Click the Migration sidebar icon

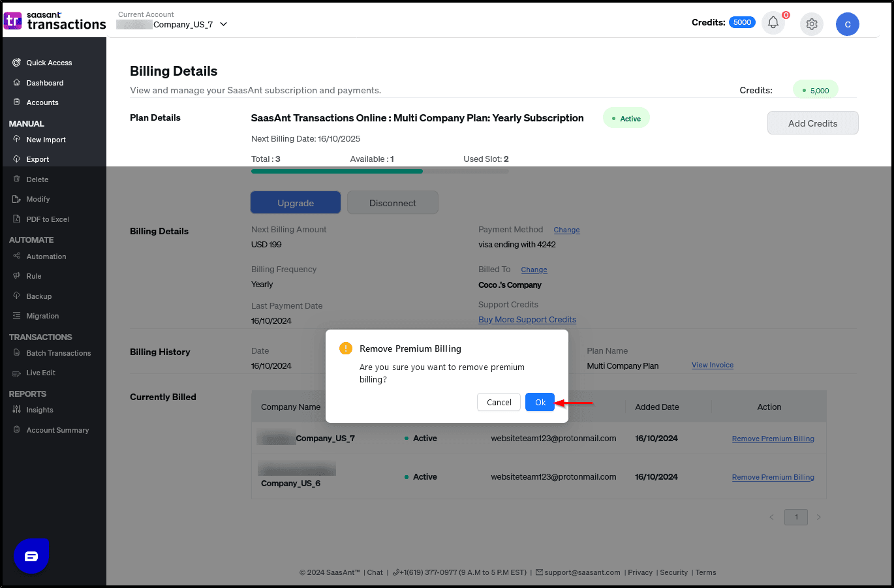[x=16, y=315]
